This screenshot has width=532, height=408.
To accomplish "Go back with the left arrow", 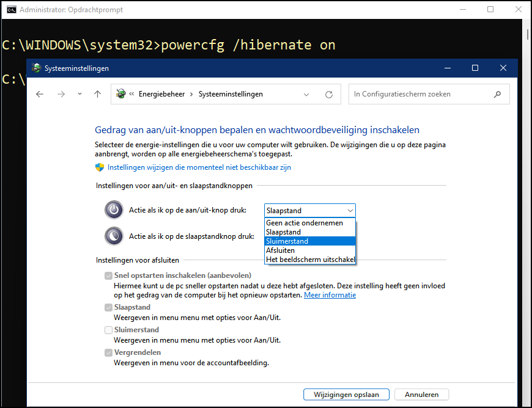I will [x=40, y=94].
